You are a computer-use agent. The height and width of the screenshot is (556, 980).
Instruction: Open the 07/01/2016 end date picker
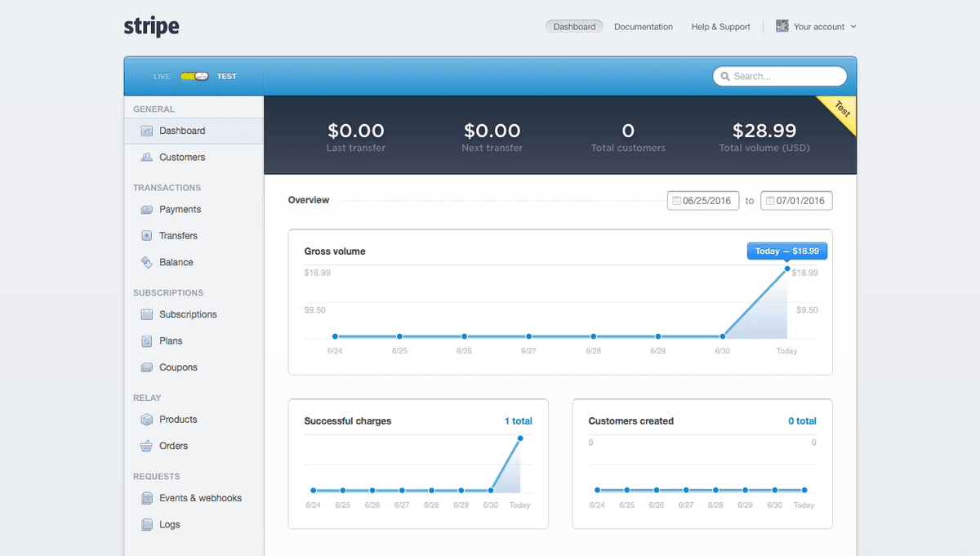pyautogui.click(x=796, y=201)
